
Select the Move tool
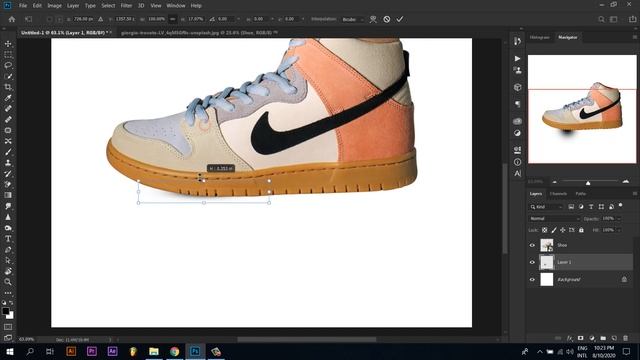point(8,44)
